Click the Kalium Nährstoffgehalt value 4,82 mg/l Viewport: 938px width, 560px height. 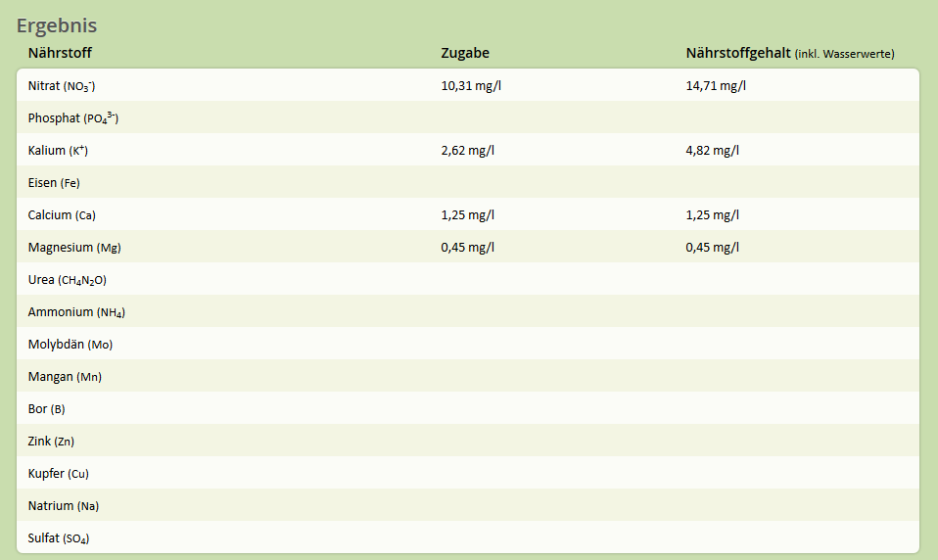713,150
